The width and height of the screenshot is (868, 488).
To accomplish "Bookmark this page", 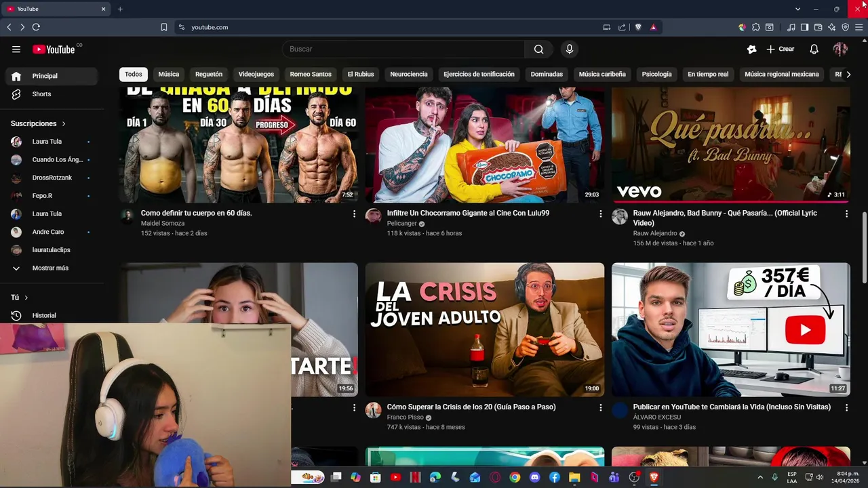I will coord(164,27).
